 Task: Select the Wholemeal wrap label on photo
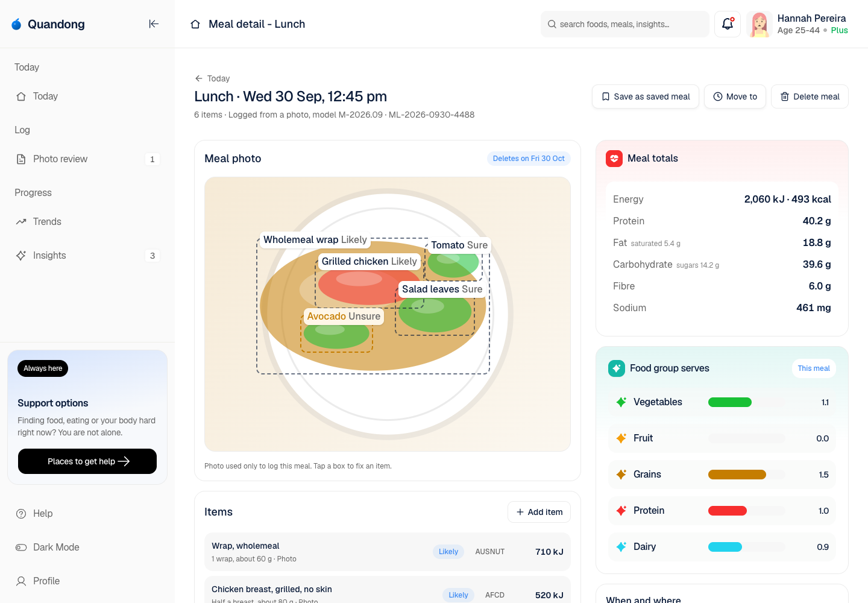(315, 239)
